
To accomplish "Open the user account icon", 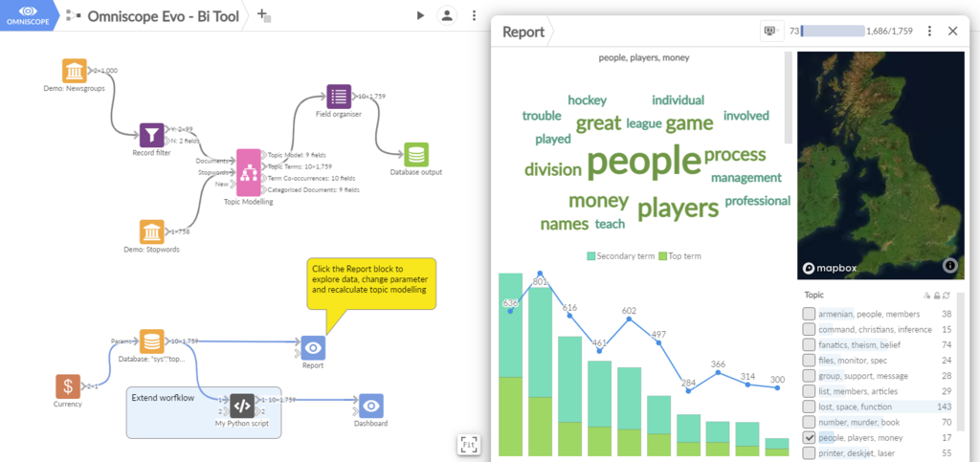I will (x=447, y=15).
